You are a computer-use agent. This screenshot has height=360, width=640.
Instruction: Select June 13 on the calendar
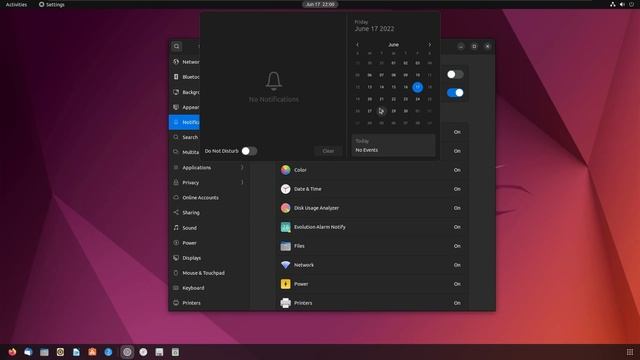point(369,87)
